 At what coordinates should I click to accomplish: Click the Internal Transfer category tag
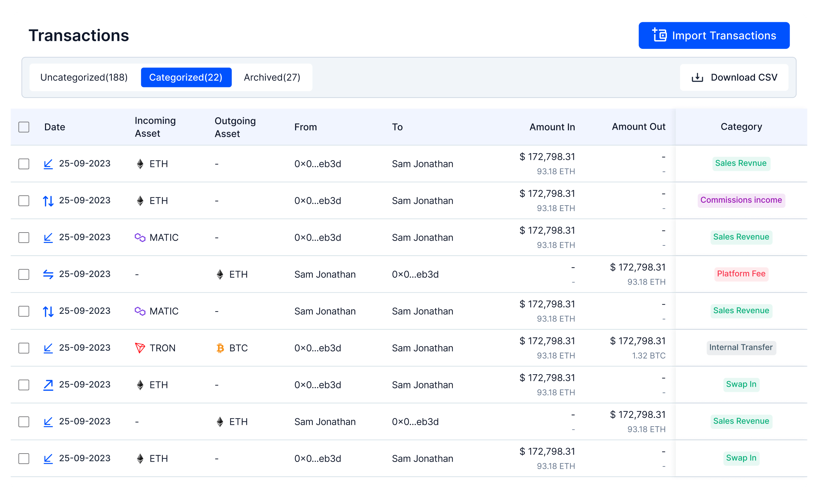pos(741,348)
